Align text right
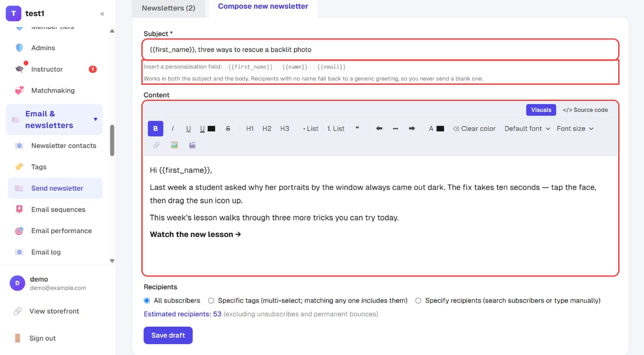644x355 pixels. (x=412, y=129)
